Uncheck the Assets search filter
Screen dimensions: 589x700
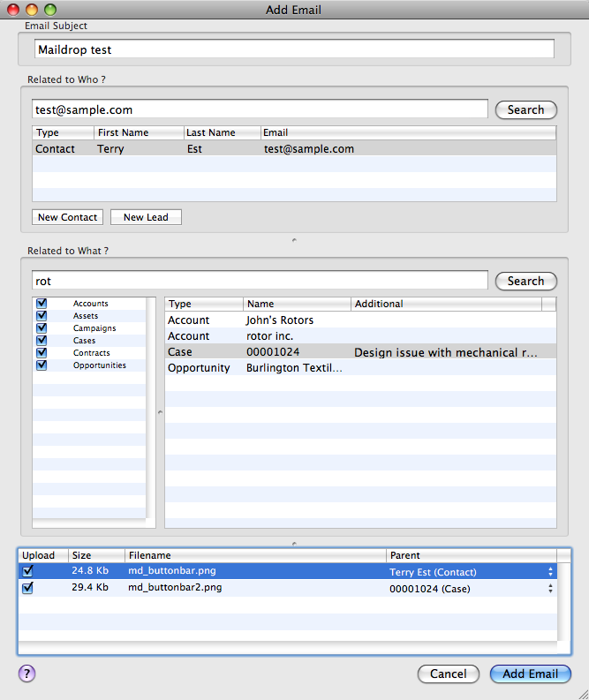[x=42, y=316]
